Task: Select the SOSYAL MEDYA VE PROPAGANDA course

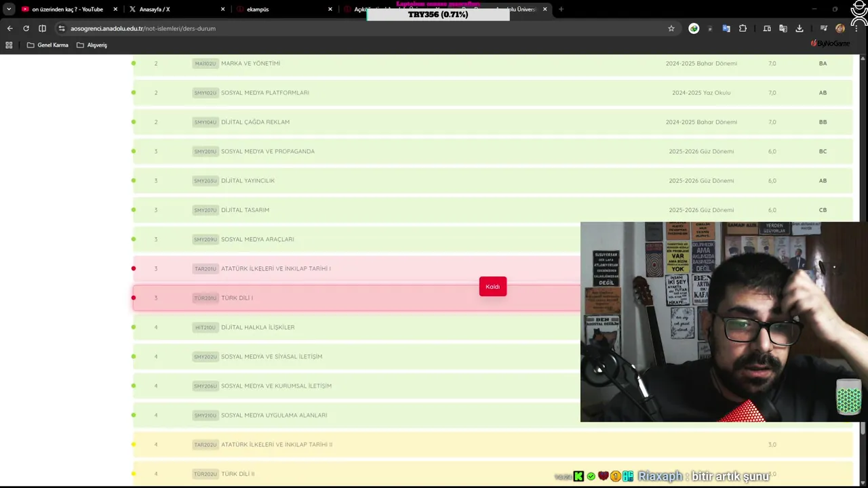Action: point(268,151)
